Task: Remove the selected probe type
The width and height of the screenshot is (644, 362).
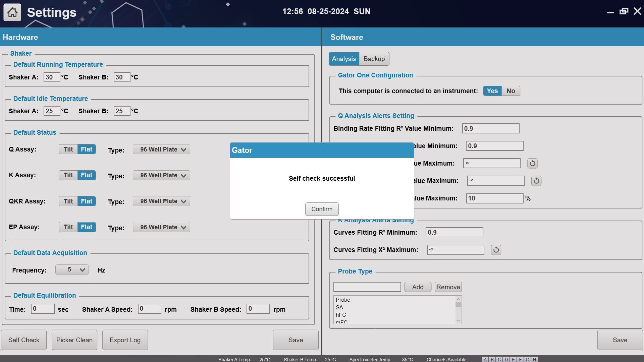Action: [448, 287]
